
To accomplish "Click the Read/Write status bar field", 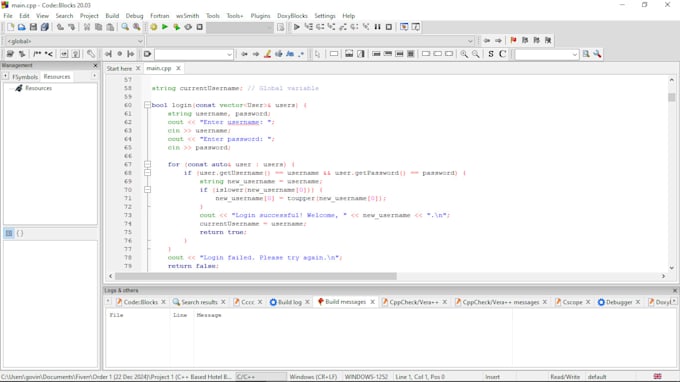I will (565, 377).
